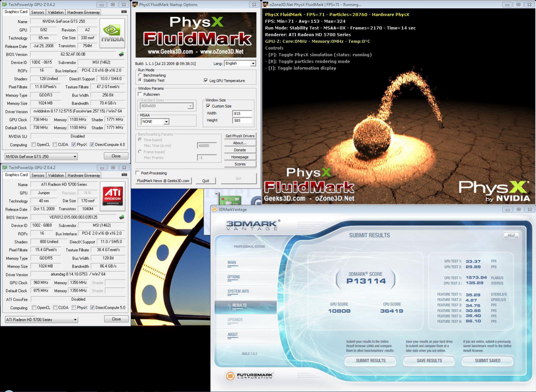Click Close button in ATI Radeon GPU-Z window
Viewport: 536px width, 392px height.
(x=116, y=319)
